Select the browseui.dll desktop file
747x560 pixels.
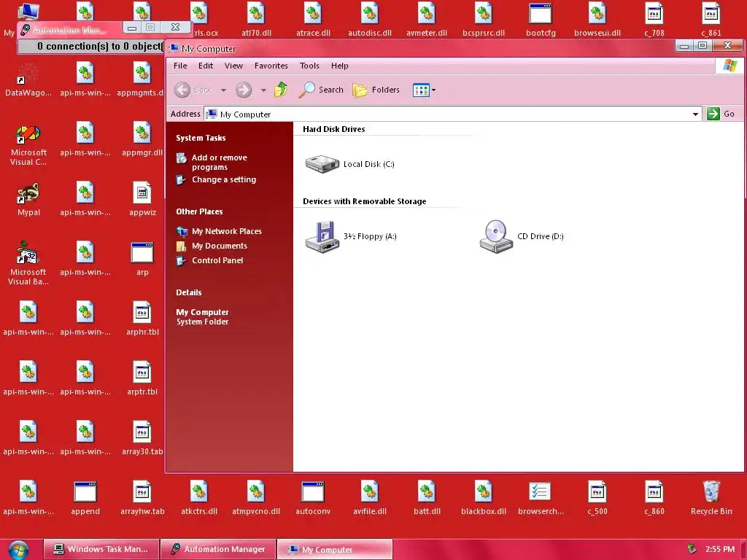[x=597, y=20]
